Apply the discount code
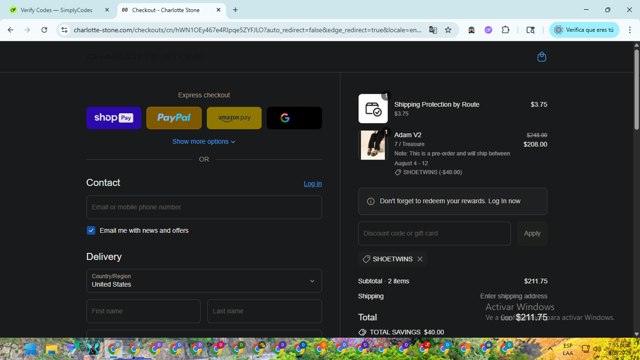 (x=532, y=233)
